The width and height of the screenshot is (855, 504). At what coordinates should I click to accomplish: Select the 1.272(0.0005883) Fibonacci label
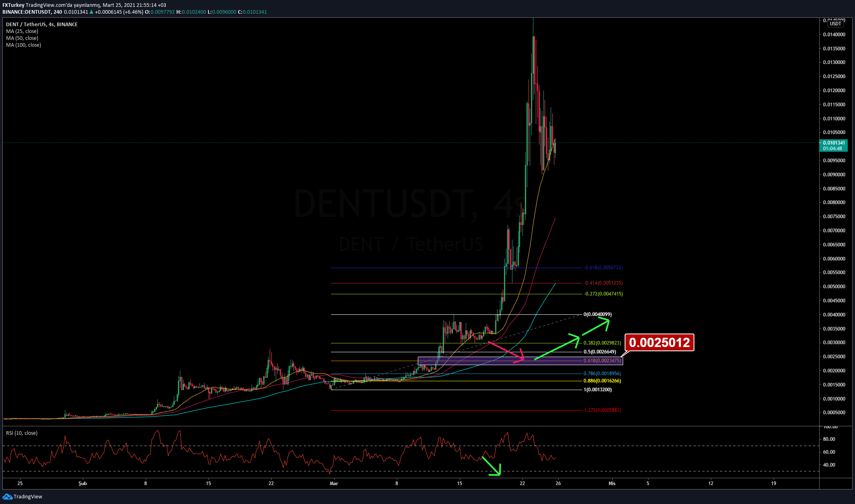click(x=602, y=410)
